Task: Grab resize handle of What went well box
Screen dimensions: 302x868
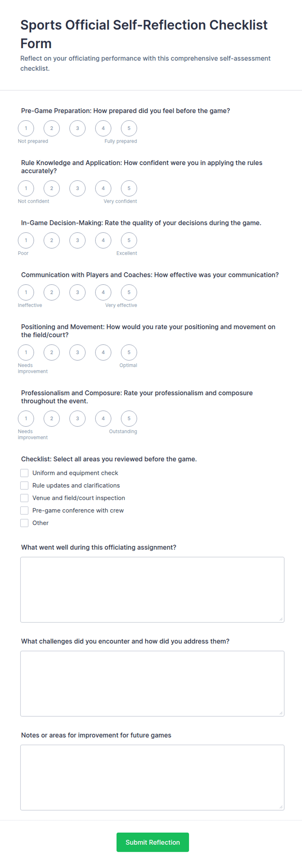Action: point(281,619)
